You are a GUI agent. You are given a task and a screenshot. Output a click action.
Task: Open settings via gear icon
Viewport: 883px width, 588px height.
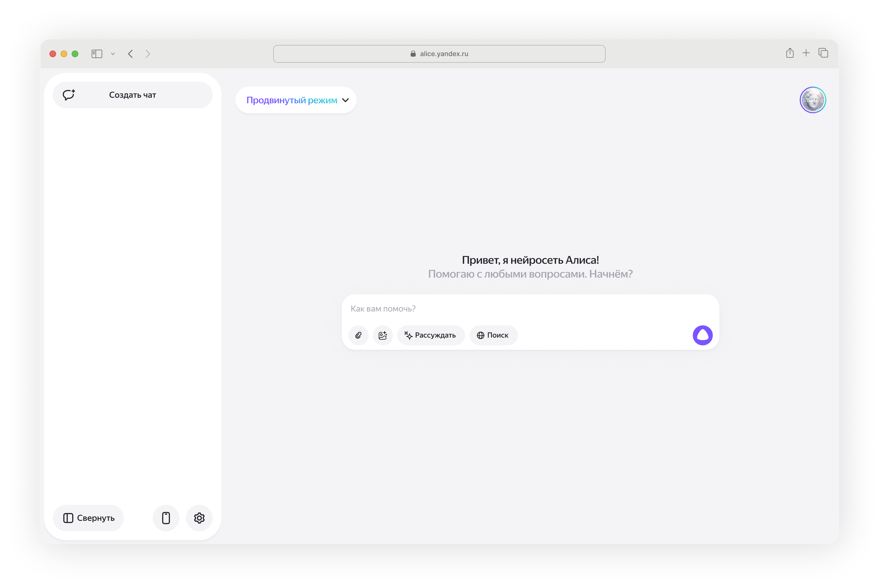point(199,518)
